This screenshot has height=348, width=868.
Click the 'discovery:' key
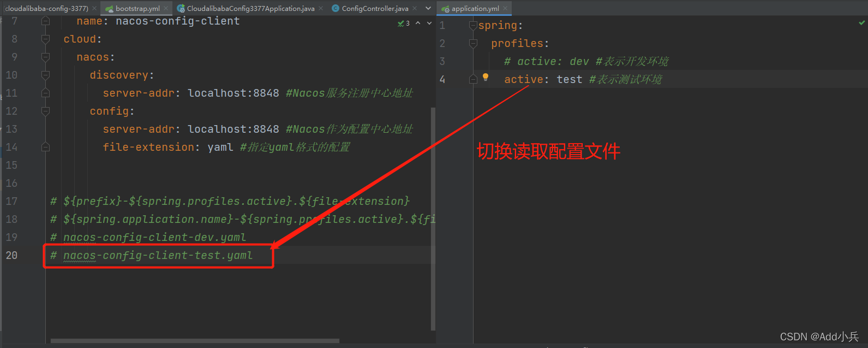(x=122, y=75)
